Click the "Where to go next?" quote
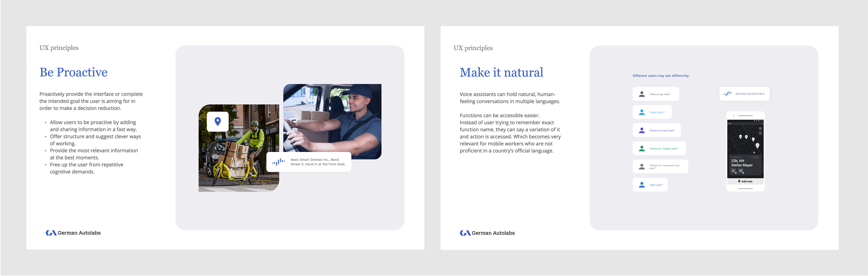This screenshot has height=276, width=868. [x=660, y=94]
